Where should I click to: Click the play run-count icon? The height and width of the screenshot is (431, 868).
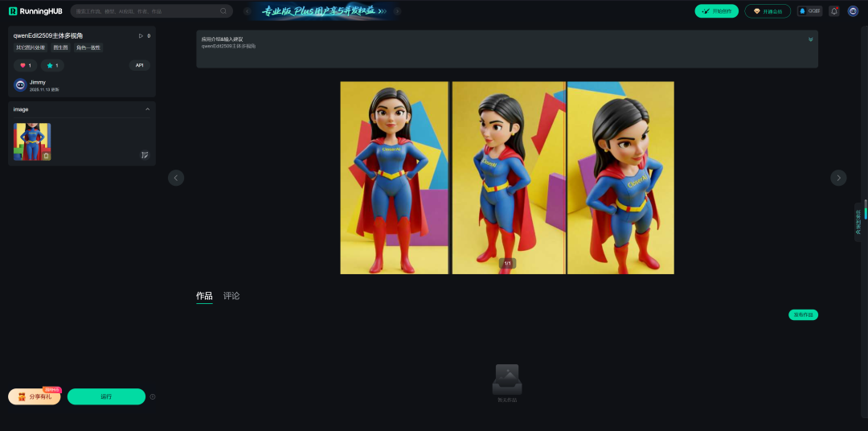(x=141, y=36)
